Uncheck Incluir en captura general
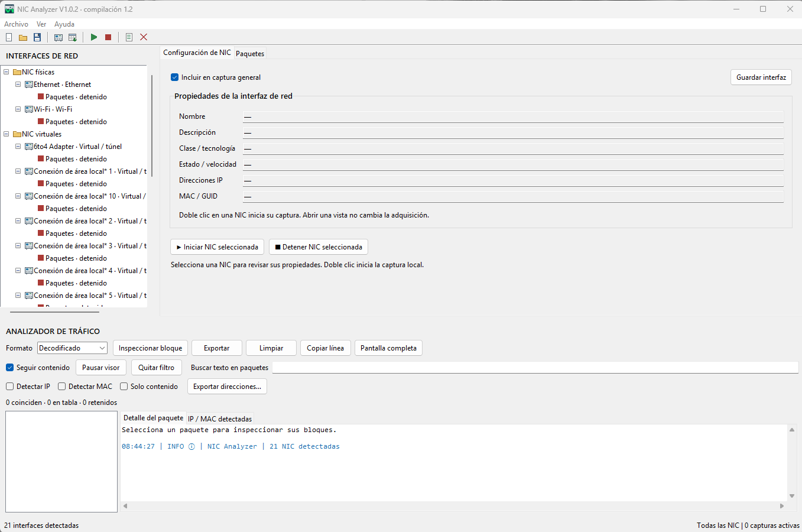The height and width of the screenshot is (532, 802). coord(174,77)
